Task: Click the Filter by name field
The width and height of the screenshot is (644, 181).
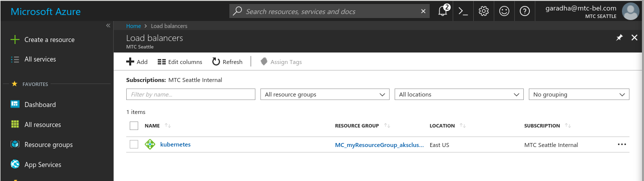Action: click(191, 94)
